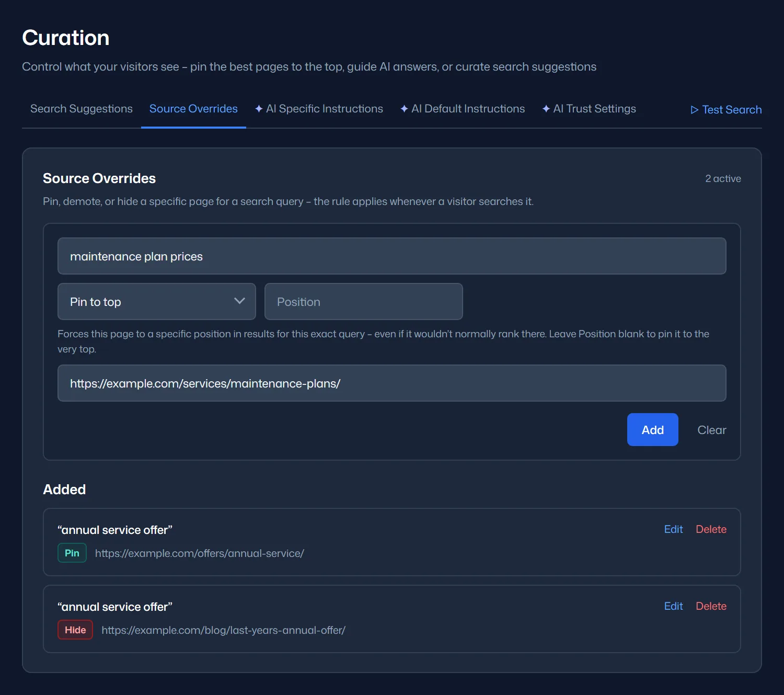Screen dimensions: 784x695
Task: Click the red Hide badge
Action: pyautogui.click(x=75, y=630)
